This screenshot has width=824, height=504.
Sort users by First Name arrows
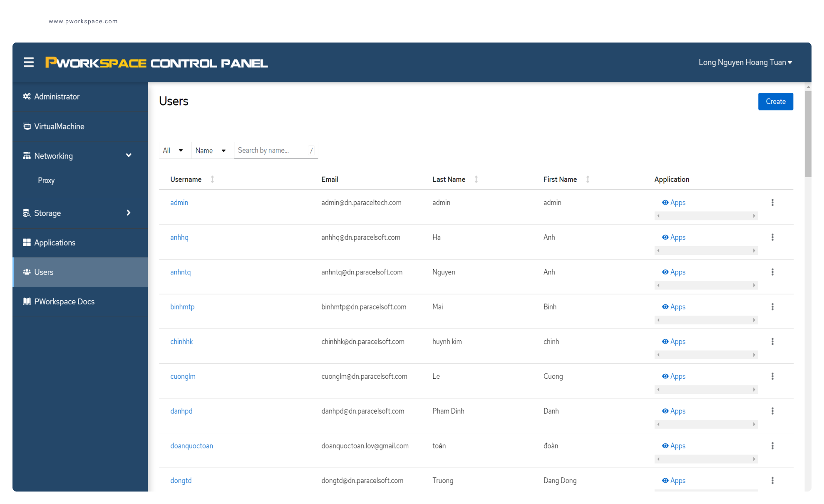pos(588,179)
